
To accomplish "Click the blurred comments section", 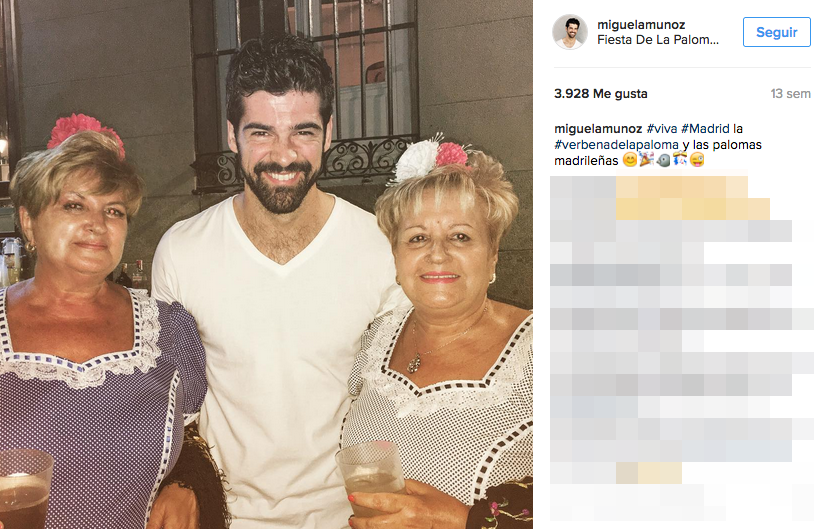I will (681, 348).
